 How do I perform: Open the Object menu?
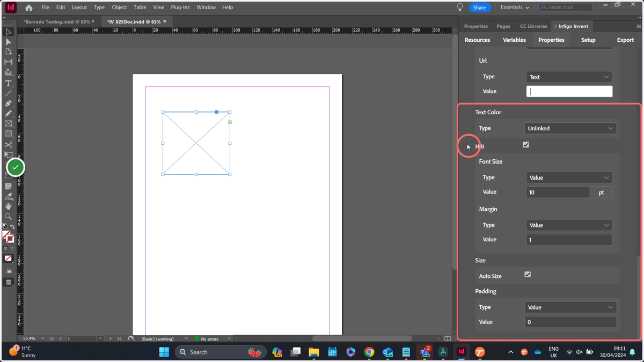pos(119,8)
